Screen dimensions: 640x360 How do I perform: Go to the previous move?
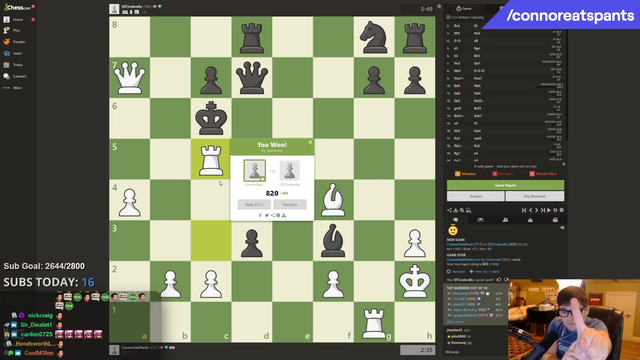pos(531,210)
